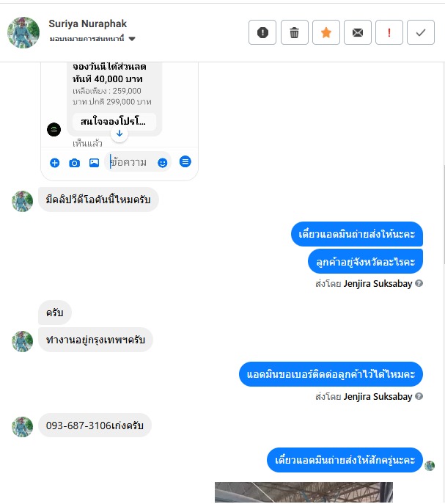Toggle the orange star follow-up button

[326, 32]
